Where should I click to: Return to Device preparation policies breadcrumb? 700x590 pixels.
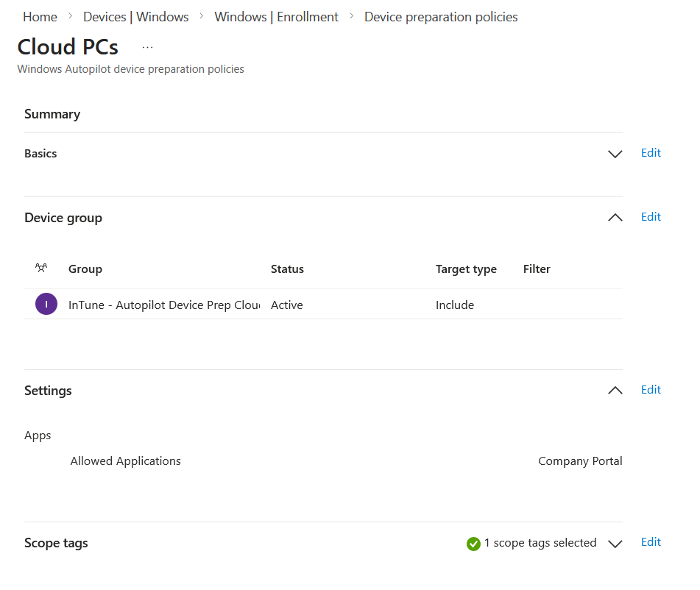441,17
